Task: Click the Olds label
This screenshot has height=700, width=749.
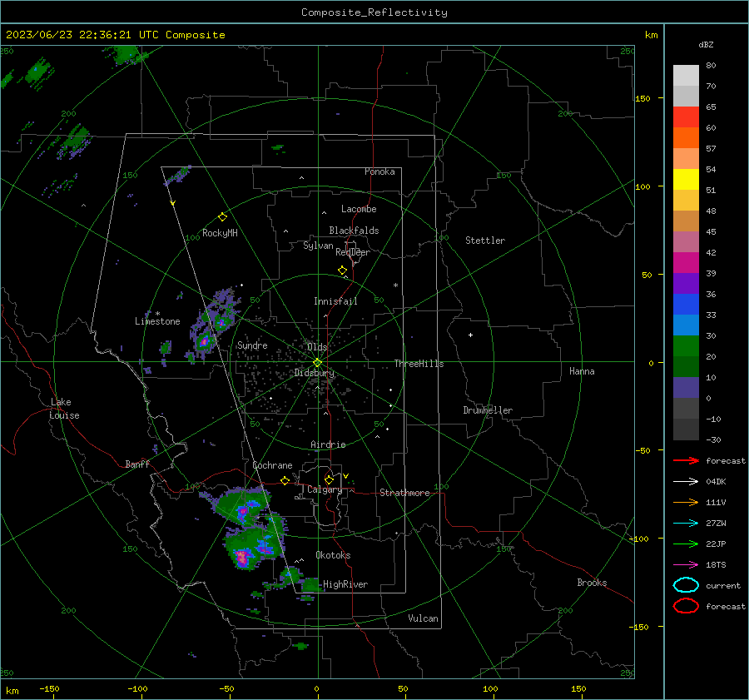Action: (x=317, y=347)
